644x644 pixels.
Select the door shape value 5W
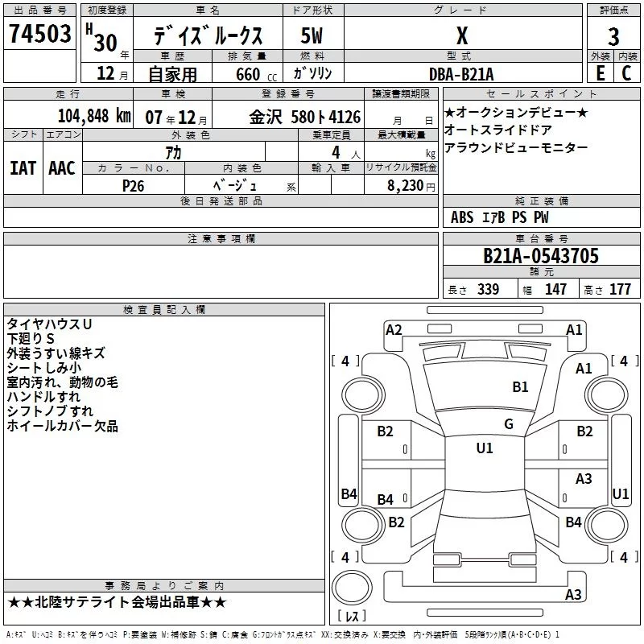(x=312, y=35)
